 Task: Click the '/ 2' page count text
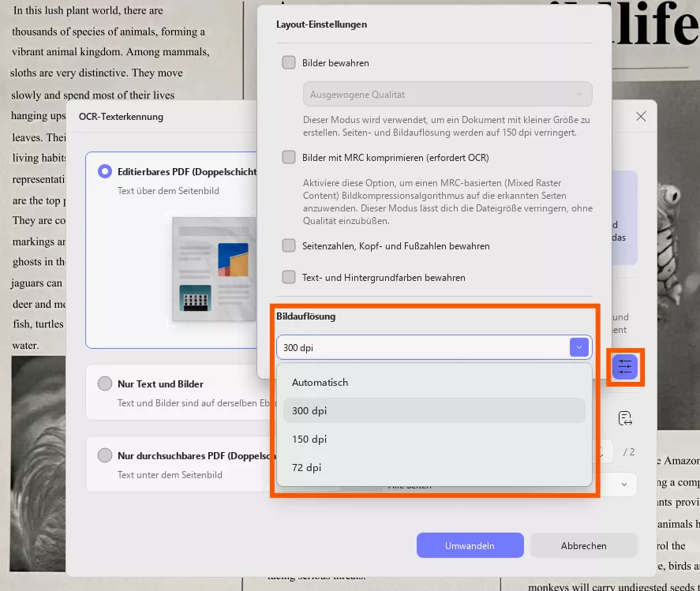pos(629,452)
